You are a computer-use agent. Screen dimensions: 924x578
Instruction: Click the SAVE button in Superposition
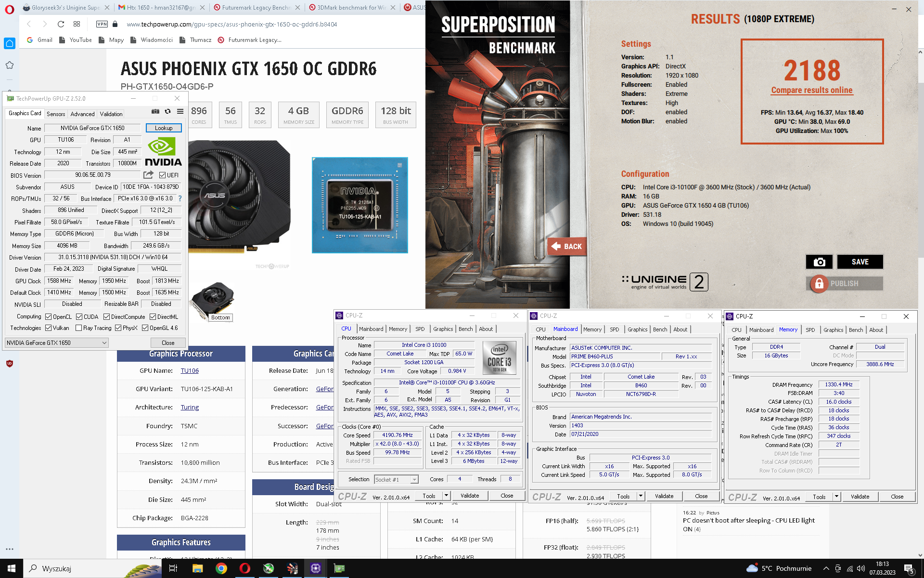coord(860,262)
